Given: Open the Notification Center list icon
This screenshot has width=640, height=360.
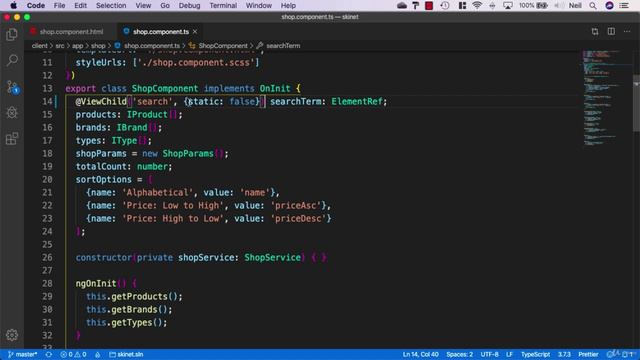Looking at the screenshot, I should (x=624, y=5).
